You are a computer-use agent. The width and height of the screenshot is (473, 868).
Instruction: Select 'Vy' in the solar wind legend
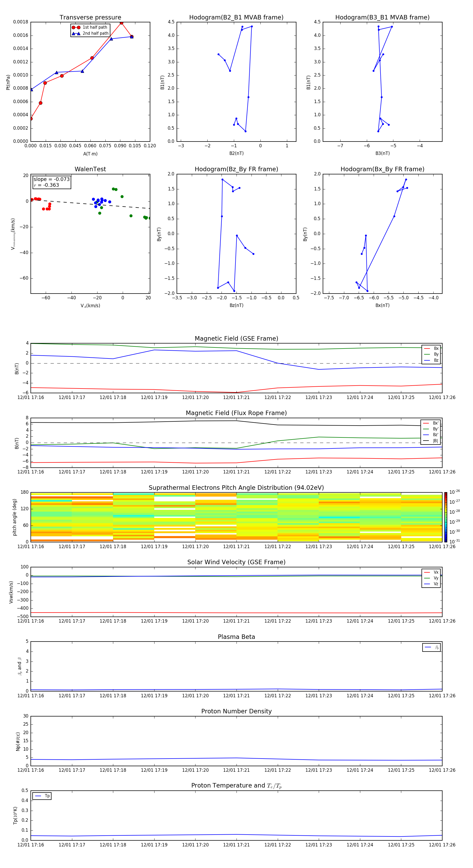click(431, 578)
